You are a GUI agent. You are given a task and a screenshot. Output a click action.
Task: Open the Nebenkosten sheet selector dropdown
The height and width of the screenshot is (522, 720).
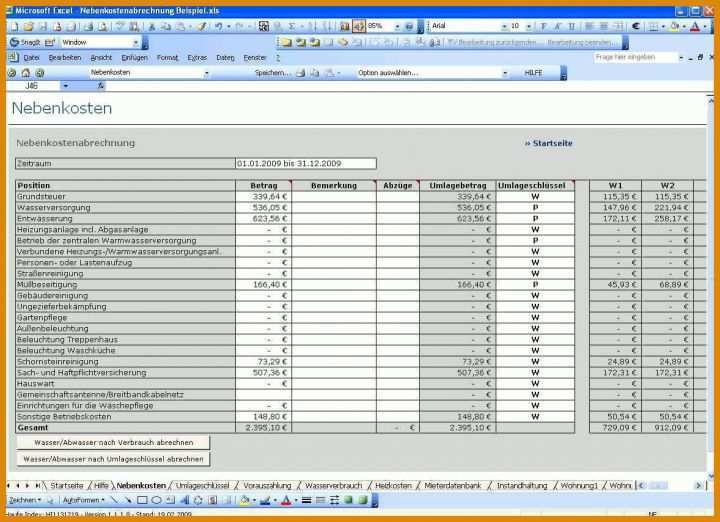tap(207, 73)
